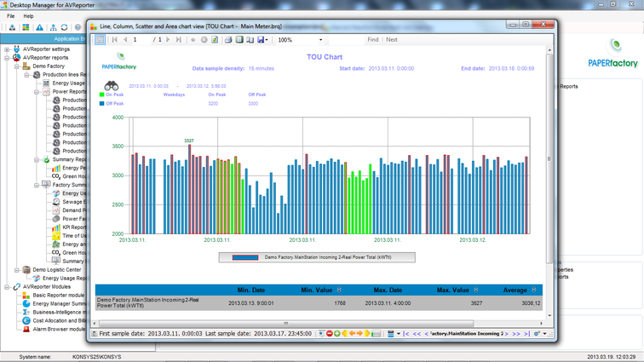Image resolution: width=644 pixels, height=362 pixels.
Task: Select Energy Usage report under Production lines
Action: [x=69, y=83]
